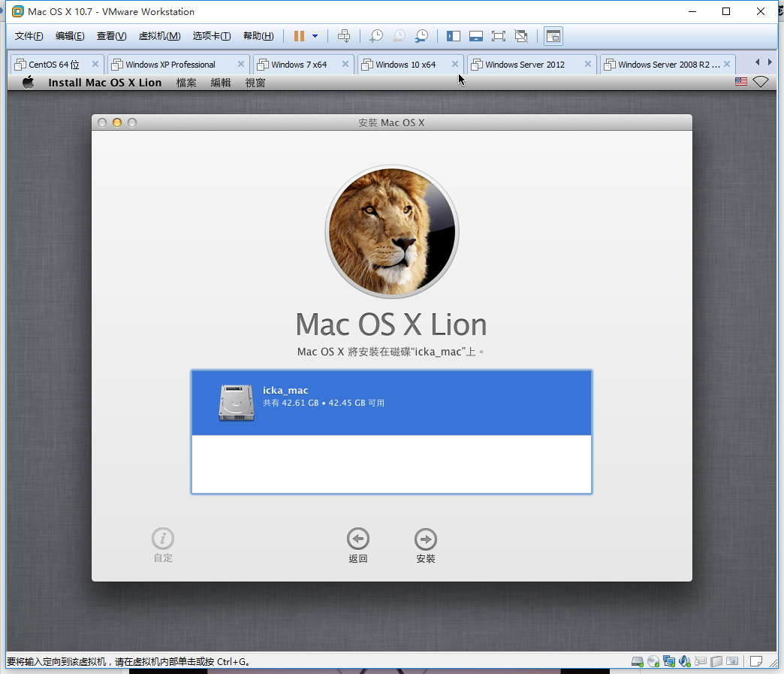Click the zoom button of installer window
The image size is (784, 674).
(x=132, y=122)
